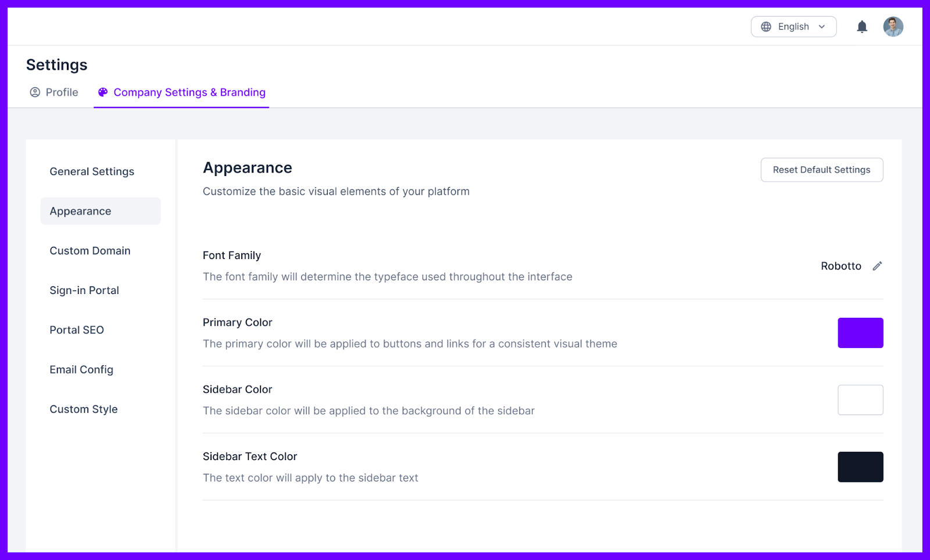The height and width of the screenshot is (560, 930).
Task: Open the Sidebar Text Color swatch
Action: (860, 466)
